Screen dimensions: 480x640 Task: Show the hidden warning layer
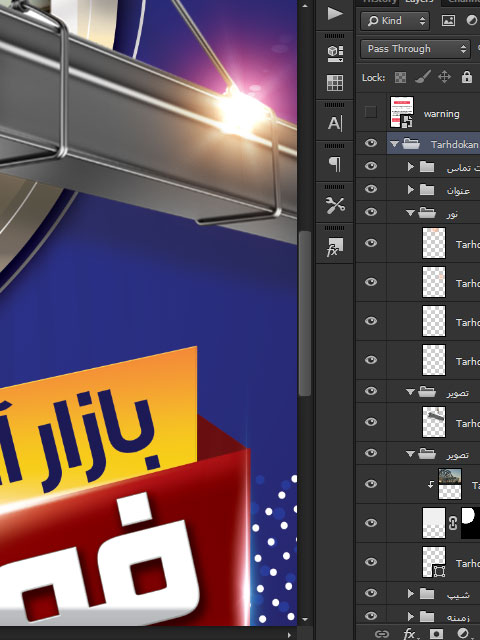tap(371, 112)
